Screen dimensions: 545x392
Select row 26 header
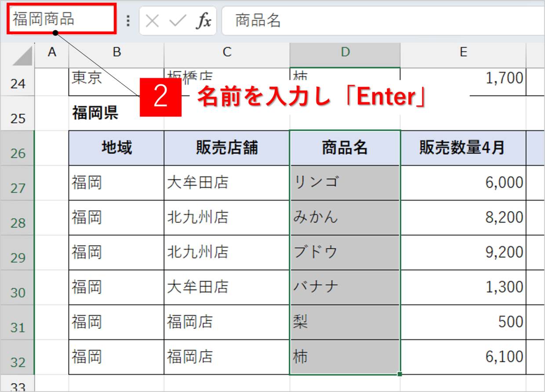[x=18, y=149]
